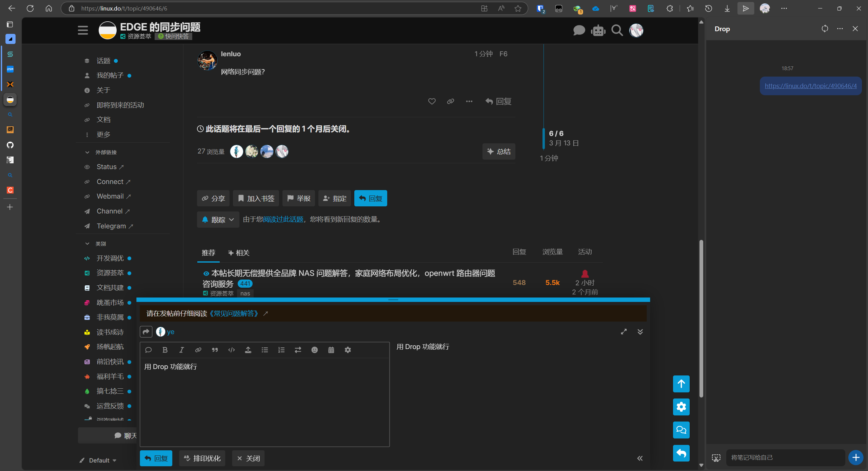Toggle fullscreen composer expand icon
The height and width of the screenshot is (471, 868).
(624, 332)
